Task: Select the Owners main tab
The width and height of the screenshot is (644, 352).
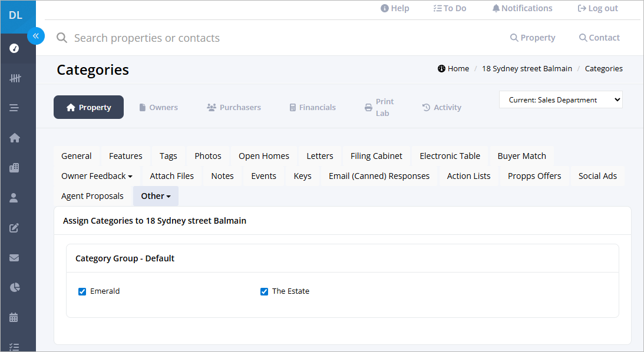Action: point(158,107)
